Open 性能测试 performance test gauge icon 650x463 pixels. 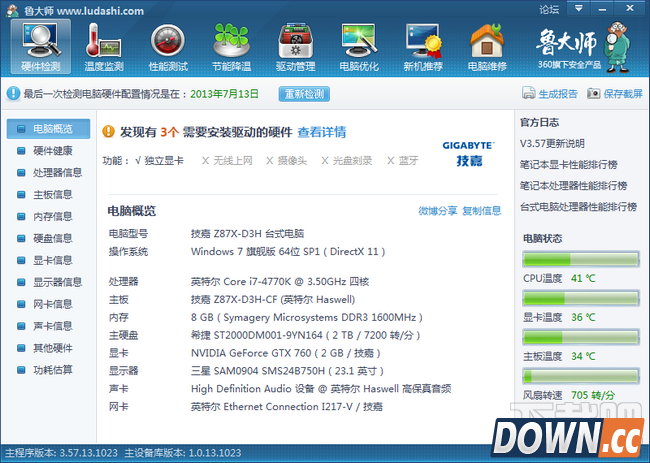[168, 47]
